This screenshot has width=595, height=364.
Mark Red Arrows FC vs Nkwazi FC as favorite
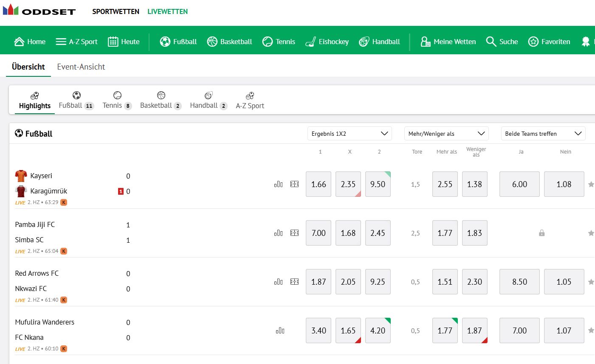tap(590, 282)
